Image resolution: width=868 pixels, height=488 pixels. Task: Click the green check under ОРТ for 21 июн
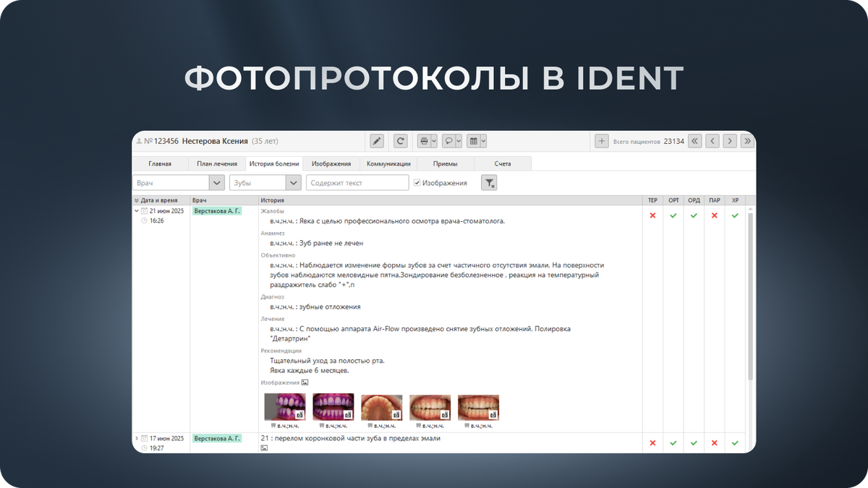pos(673,215)
